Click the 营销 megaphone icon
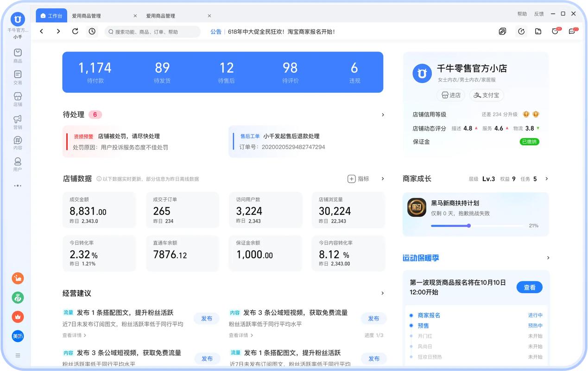 [x=17, y=122]
